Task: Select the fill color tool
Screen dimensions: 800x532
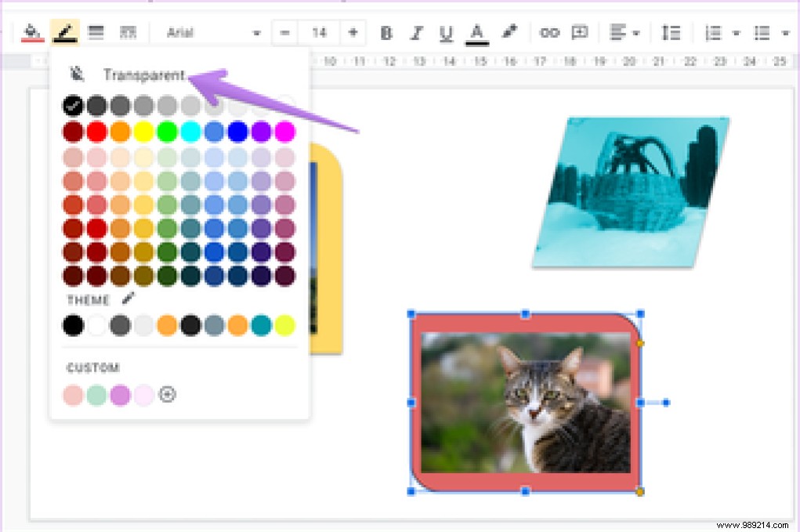Action: [33, 32]
